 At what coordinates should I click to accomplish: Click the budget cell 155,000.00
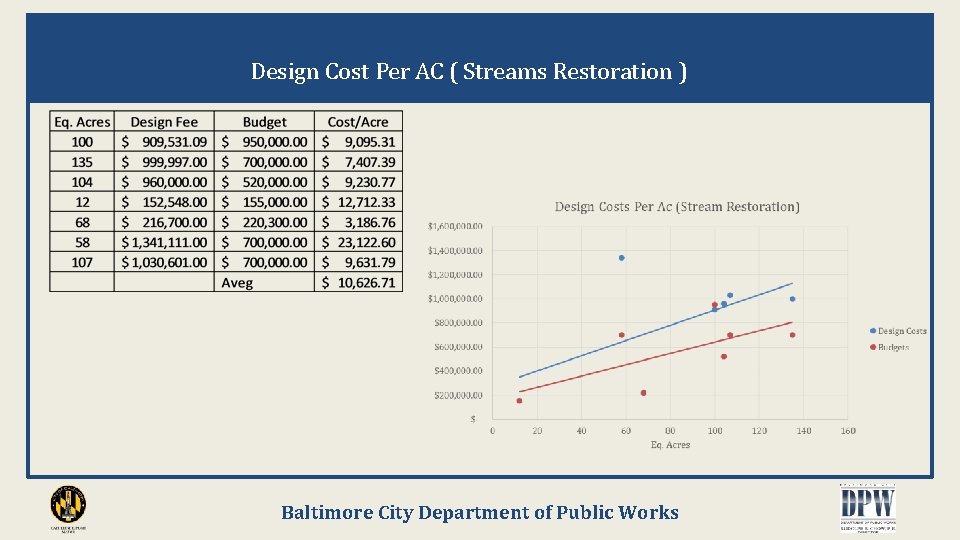(264, 202)
